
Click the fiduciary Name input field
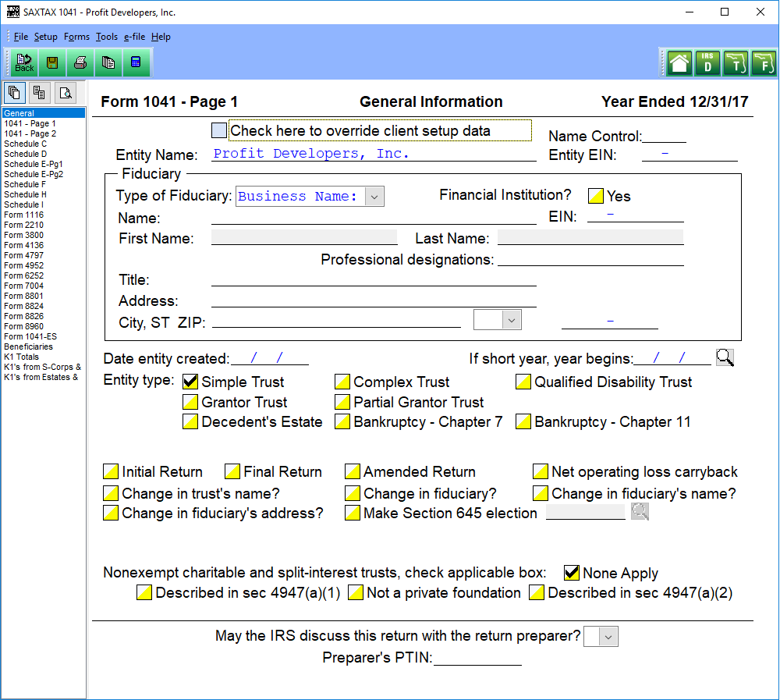point(374,218)
